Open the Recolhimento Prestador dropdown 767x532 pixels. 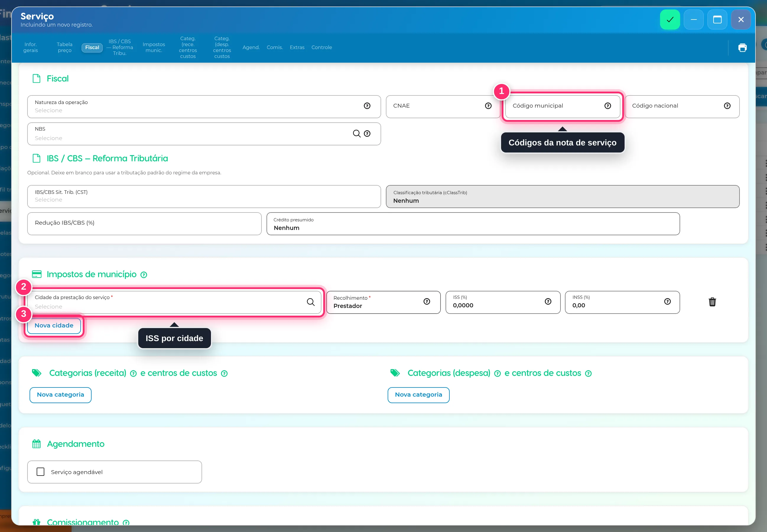point(383,302)
